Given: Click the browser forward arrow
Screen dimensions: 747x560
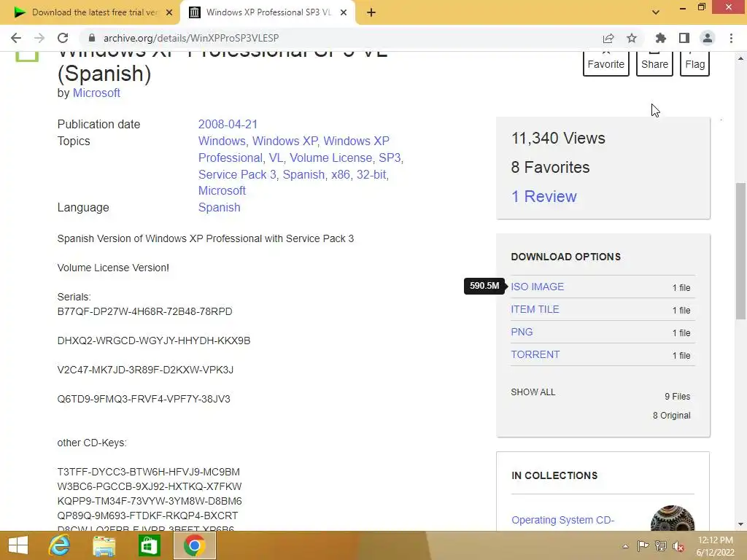Looking at the screenshot, I should [39, 38].
